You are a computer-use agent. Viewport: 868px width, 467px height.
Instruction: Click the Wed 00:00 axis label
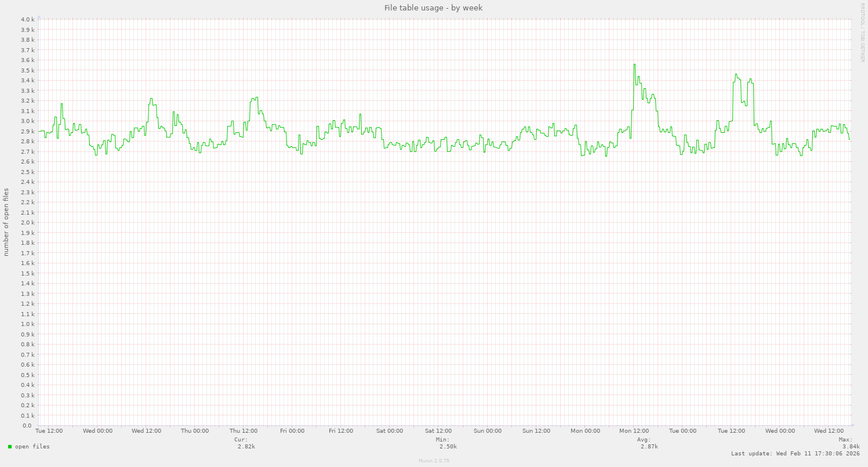click(x=97, y=430)
